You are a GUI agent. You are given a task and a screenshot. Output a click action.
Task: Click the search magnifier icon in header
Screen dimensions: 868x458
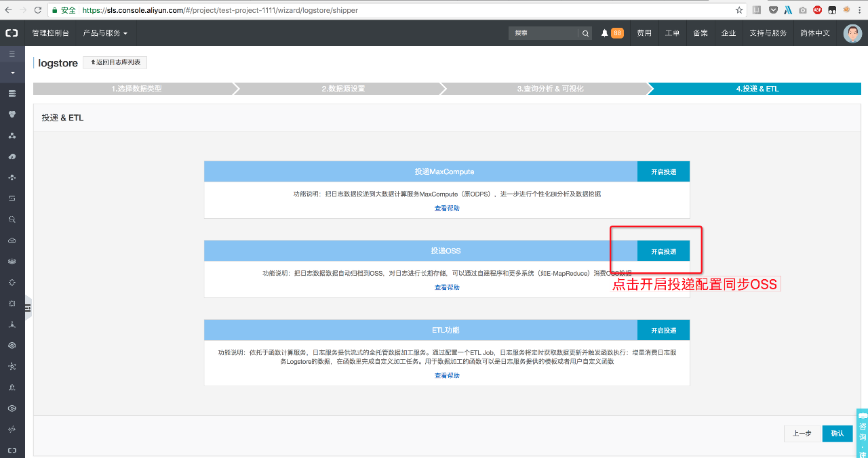click(585, 33)
